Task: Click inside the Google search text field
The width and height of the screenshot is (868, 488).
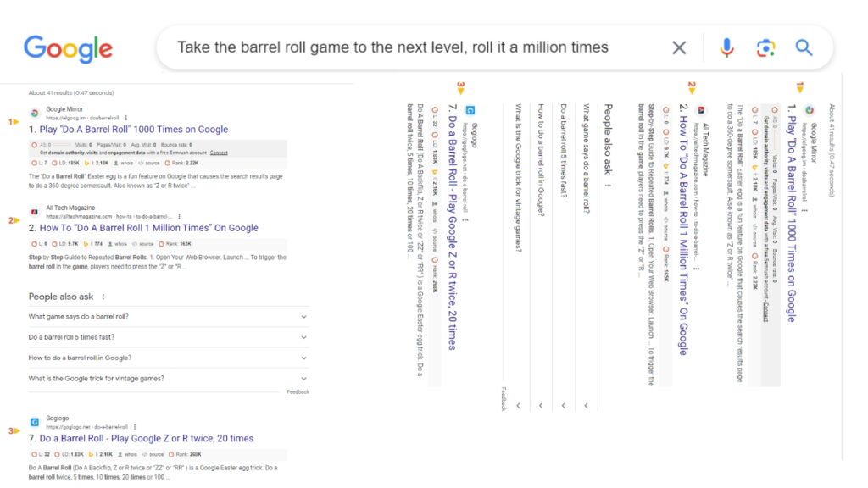Action: coord(392,47)
